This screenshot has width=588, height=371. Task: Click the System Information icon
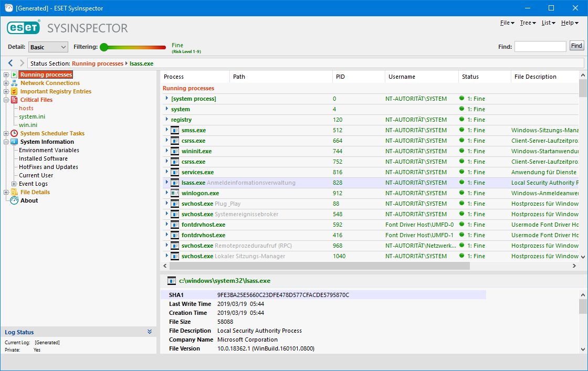(x=14, y=142)
